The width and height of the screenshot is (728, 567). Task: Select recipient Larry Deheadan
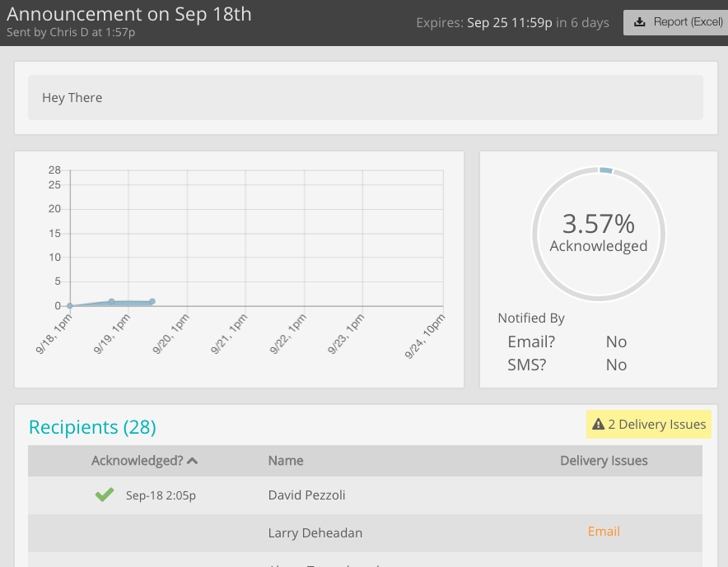[x=315, y=532]
